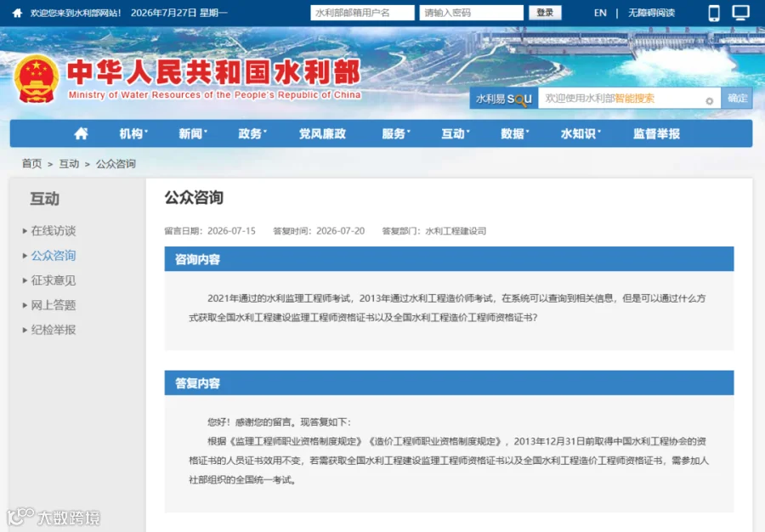
Task: Focus the 水利部邮箱用户名 field
Action: (362, 13)
